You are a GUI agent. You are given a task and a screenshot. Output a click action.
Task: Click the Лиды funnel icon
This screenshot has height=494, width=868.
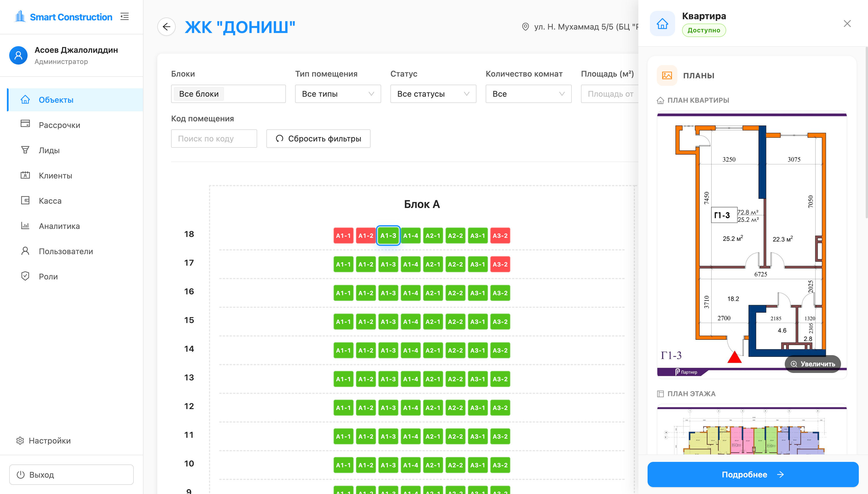point(25,150)
